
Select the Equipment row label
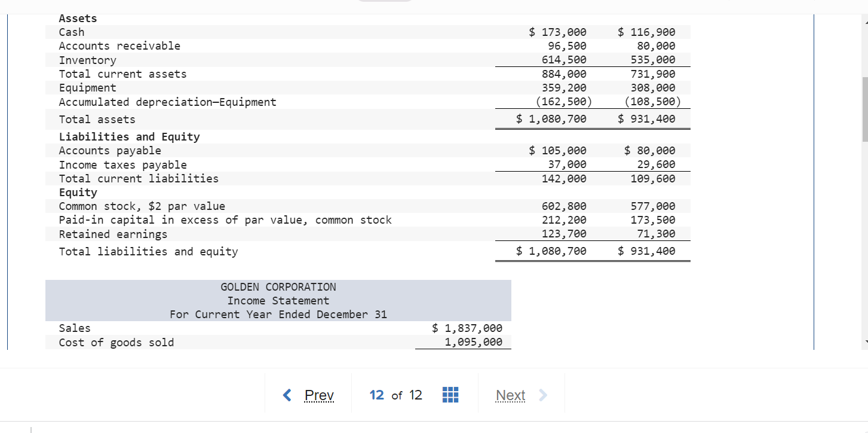88,88
